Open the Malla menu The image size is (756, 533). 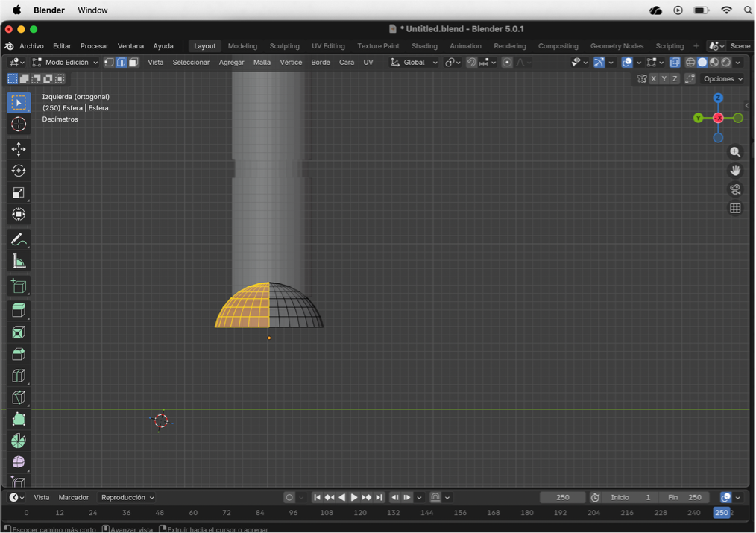click(262, 63)
